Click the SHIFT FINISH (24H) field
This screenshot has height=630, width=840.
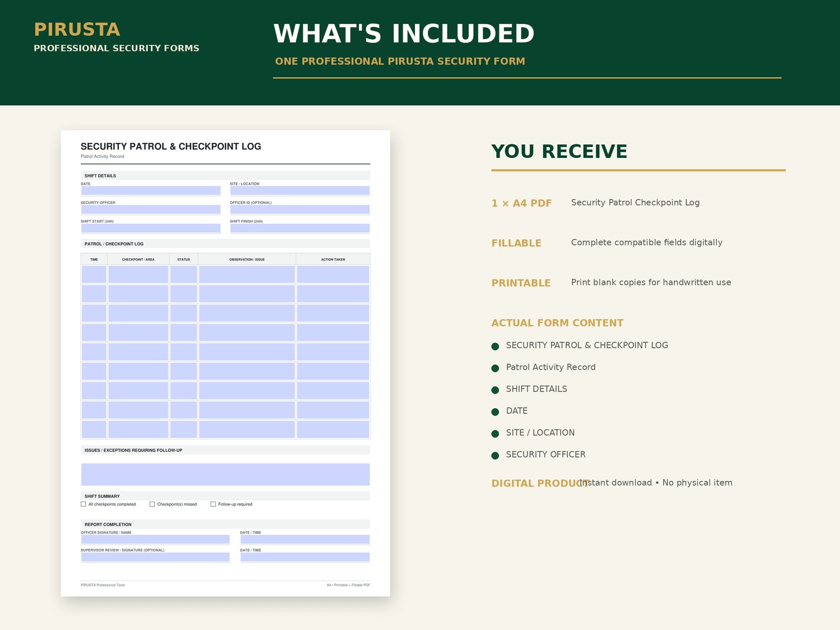click(x=300, y=228)
